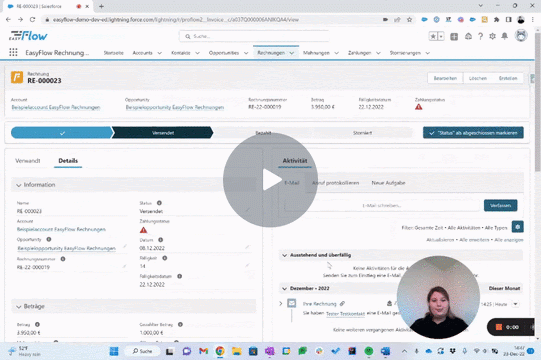This screenshot has width=541, height=360.
Task: Click the info icon next to Status
Action: point(159,203)
